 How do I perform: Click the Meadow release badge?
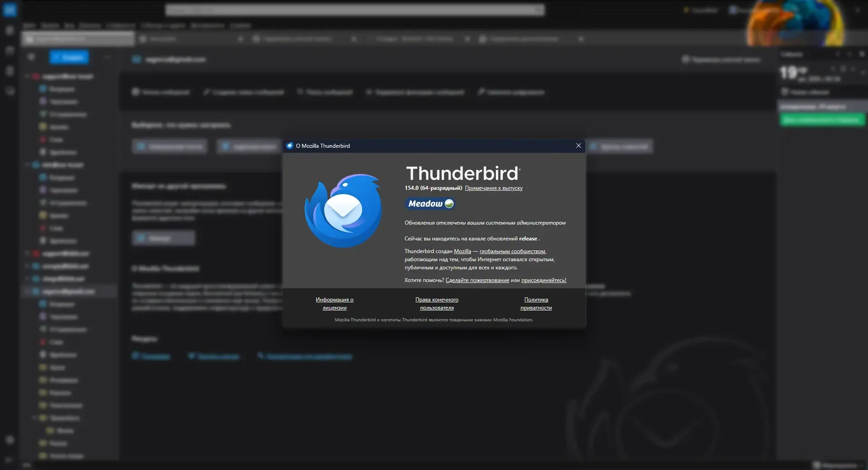point(430,204)
